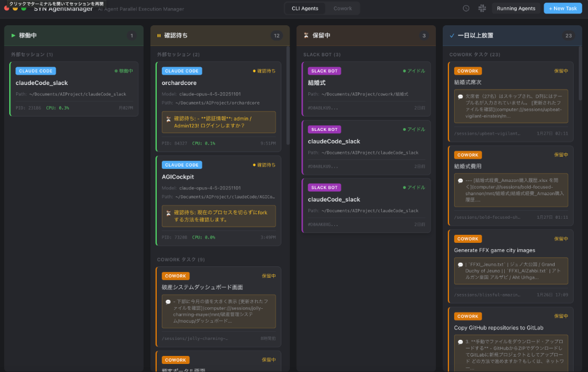Open the history clock icon in the header
Screen dimensions: 588x372
(465, 8)
